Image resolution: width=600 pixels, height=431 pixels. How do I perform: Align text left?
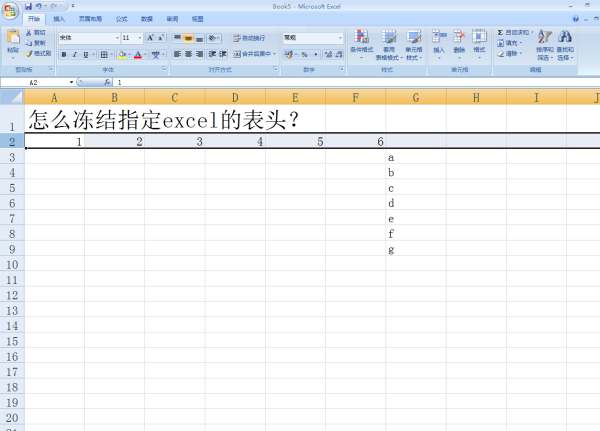[x=177, y=54]
